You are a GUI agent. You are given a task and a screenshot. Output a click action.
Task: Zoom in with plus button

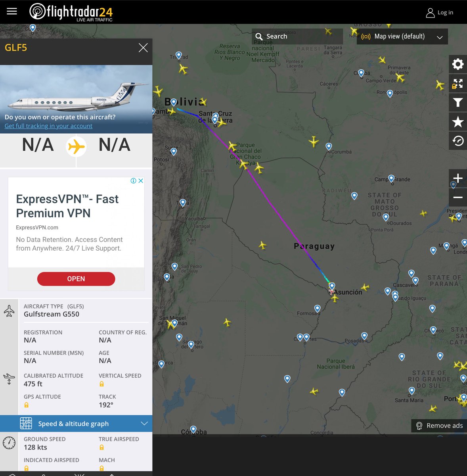click(458, 178)
